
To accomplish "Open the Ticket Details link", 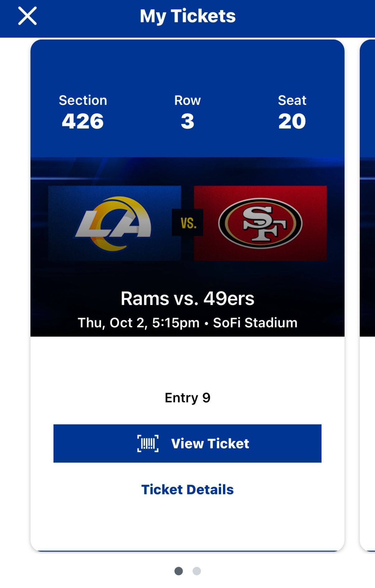I will click(187, 489).
